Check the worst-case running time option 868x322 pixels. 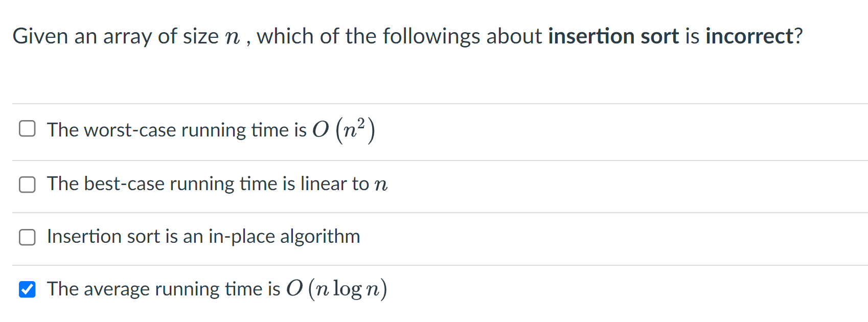coord(28,128)
